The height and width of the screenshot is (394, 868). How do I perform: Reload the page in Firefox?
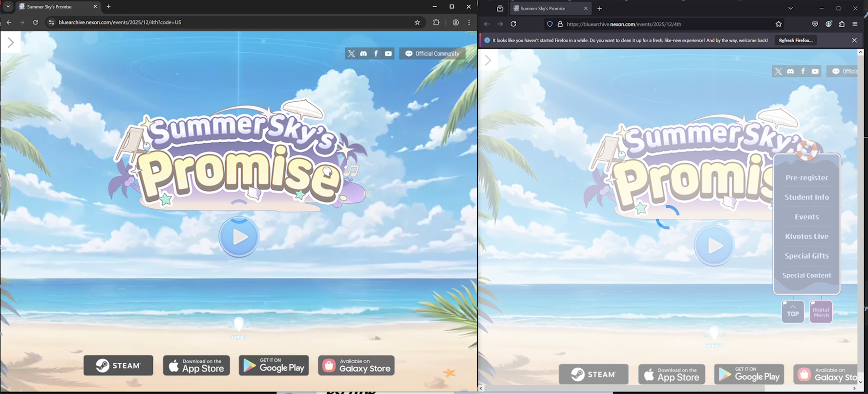coord(513,24)
